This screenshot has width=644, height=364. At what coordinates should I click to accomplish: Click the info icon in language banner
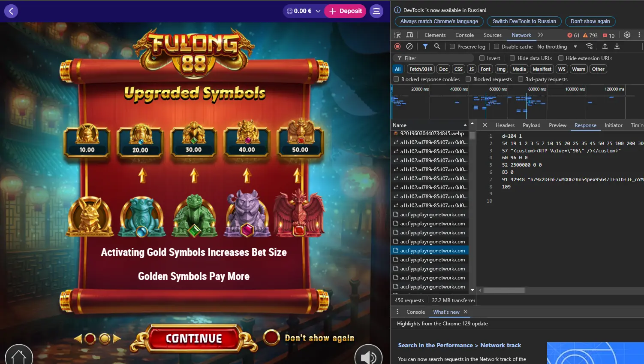397,10
